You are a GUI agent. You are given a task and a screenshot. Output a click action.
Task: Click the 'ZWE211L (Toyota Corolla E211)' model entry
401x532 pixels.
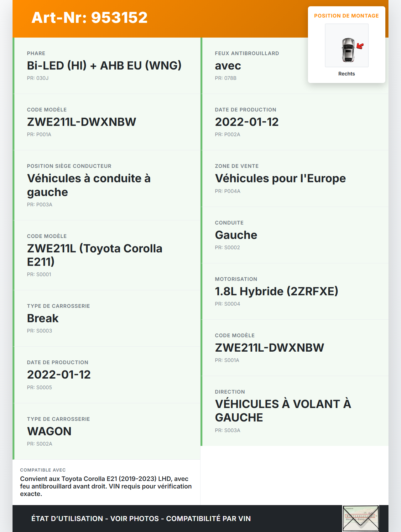tap(95, 255)
